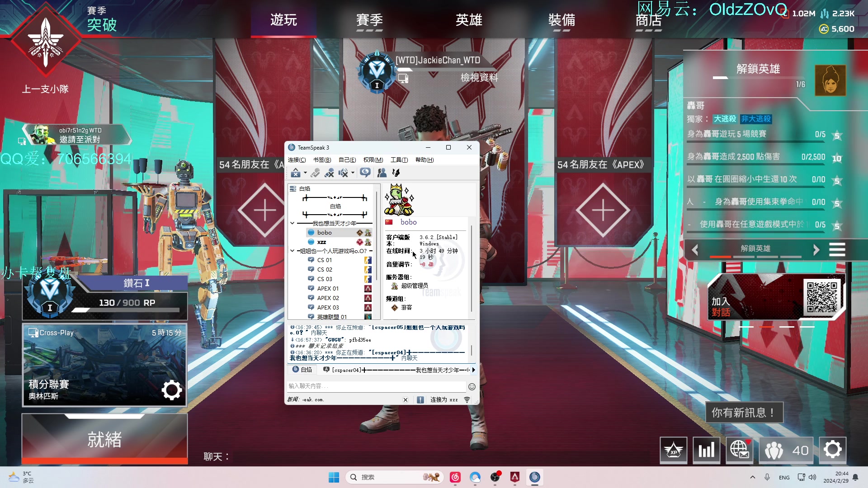Switch to the 白焰 server chat tab
This screenshot has width=868, height=488.
(302, 370)
